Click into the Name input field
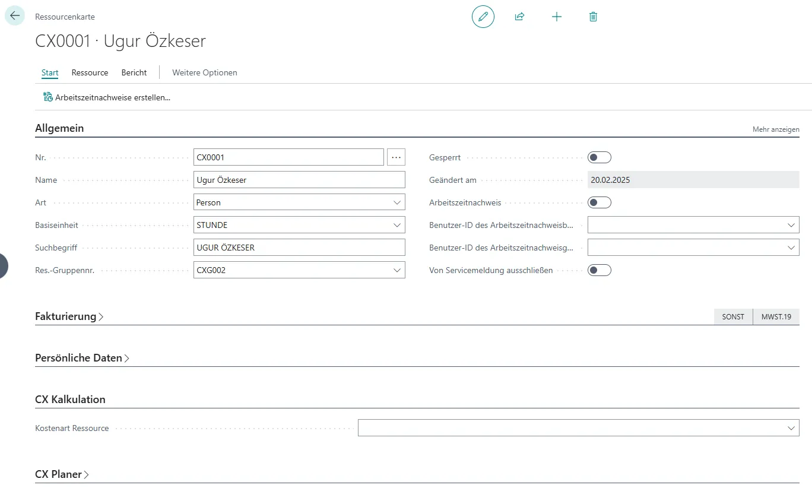 (x=299, y=180)
